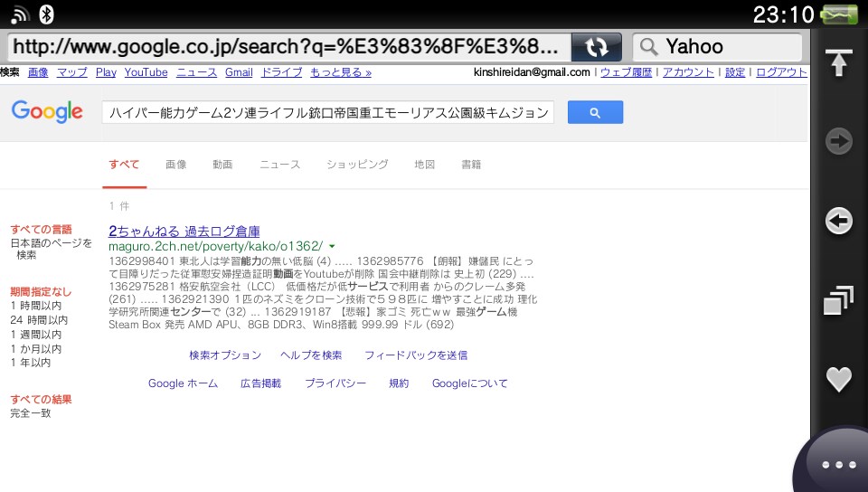The image size is (868, 492).
Task: Click the reload page icon
Action: tap(597, 47)
